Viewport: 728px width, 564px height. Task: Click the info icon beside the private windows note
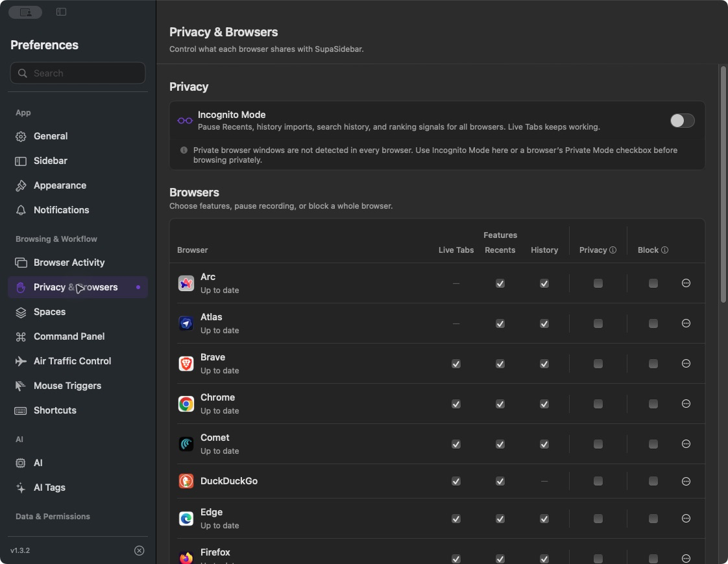(184, 150)
